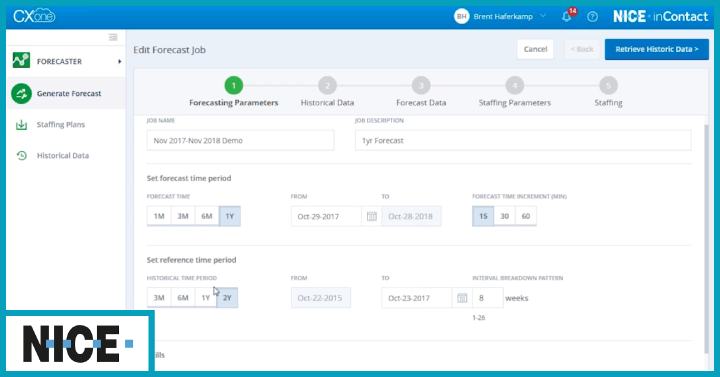
Task: Expand the Forecaster menu arrow
Action: point(119,61)
